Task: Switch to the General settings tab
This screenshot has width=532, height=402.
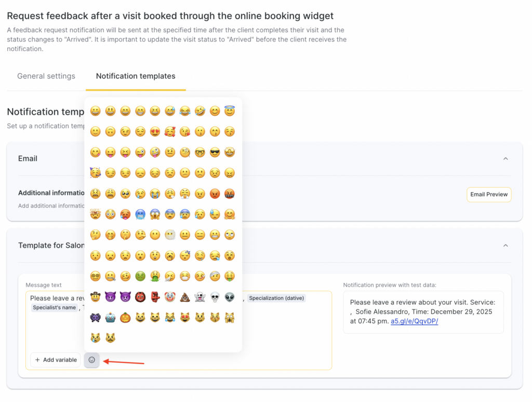Action: [46, 76]
